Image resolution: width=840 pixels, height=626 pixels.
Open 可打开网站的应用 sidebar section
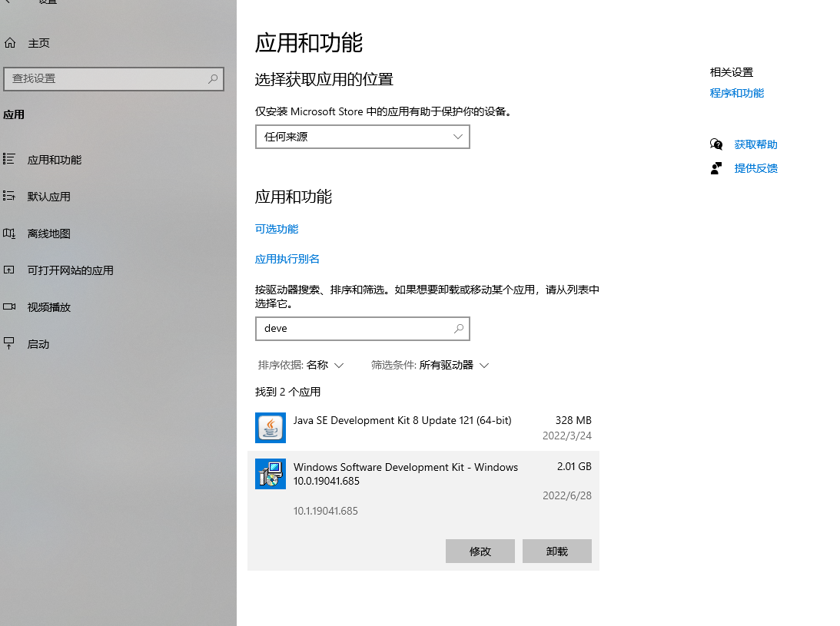(70, 270)
